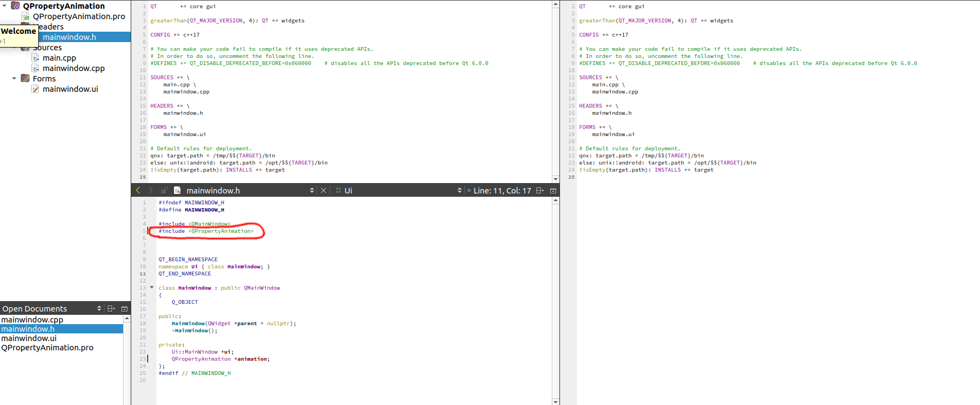Fold the MainWindow class code block
Viewport: 980px width, 405px height.
click(151, 287)
